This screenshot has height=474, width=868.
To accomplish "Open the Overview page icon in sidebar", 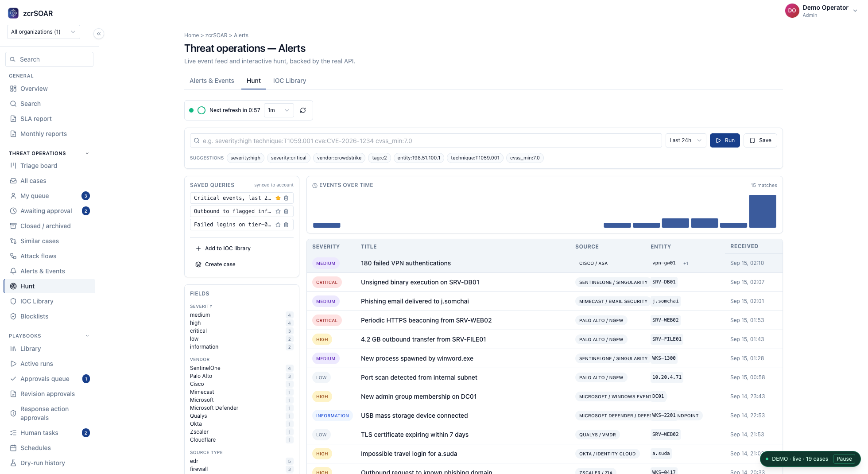I will coord(13,89).
